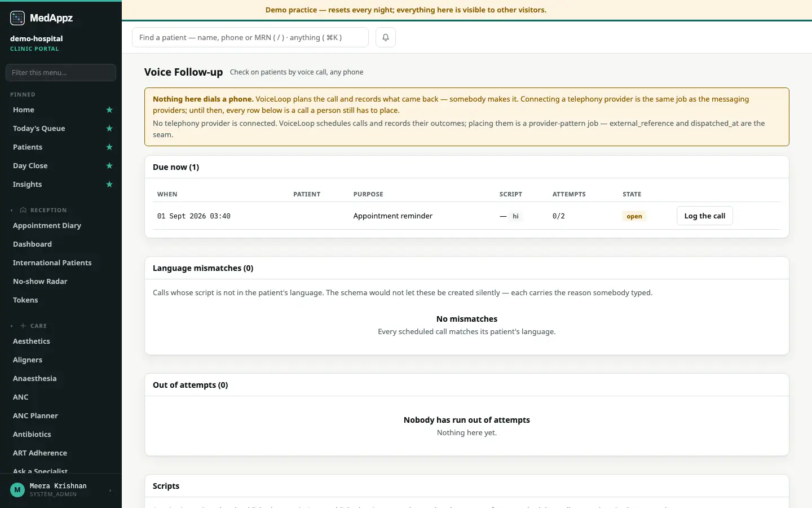This screenshot has width=812, height=508.
Task: Click Nobody has run out of attempts
Action: coord(467,420)
